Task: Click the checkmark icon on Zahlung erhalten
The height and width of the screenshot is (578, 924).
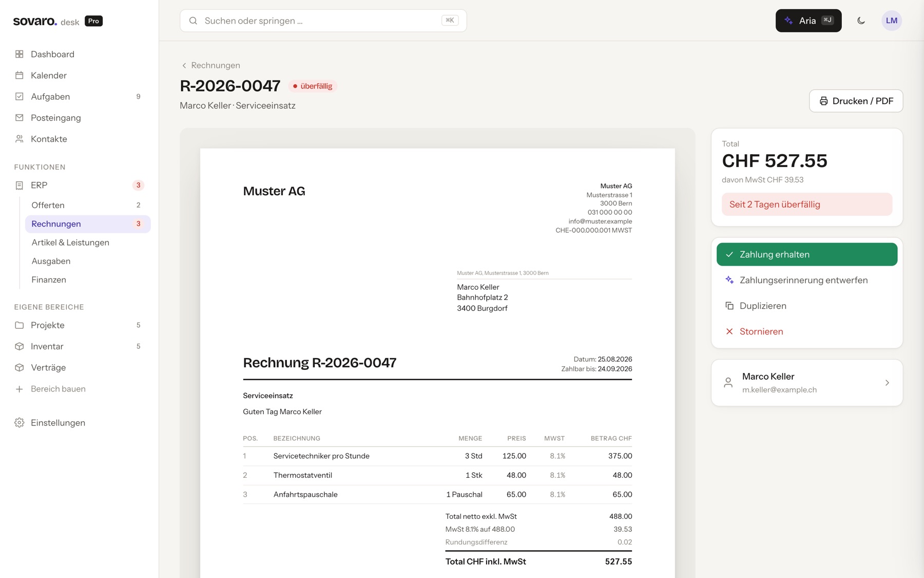Action: [x=729, y=254]
